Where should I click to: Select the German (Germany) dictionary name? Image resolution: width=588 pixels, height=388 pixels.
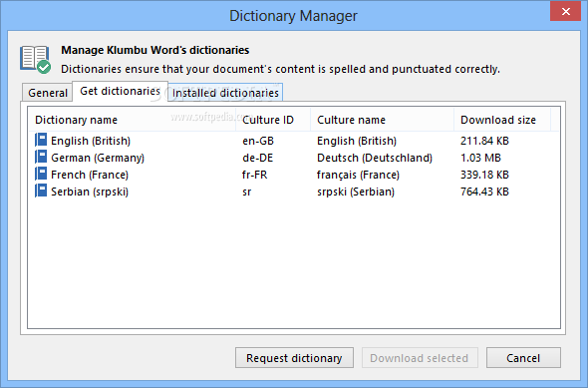[98, 158]
